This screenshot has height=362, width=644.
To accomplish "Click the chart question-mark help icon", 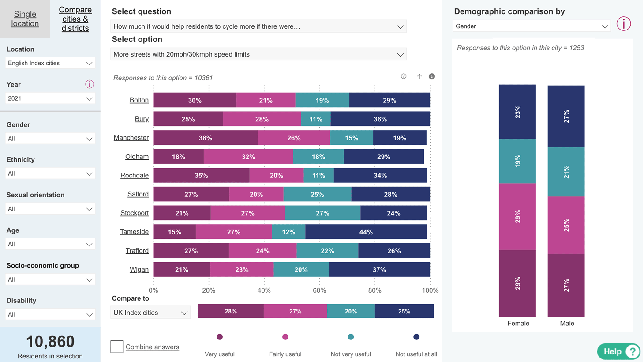I will (404, 76).
